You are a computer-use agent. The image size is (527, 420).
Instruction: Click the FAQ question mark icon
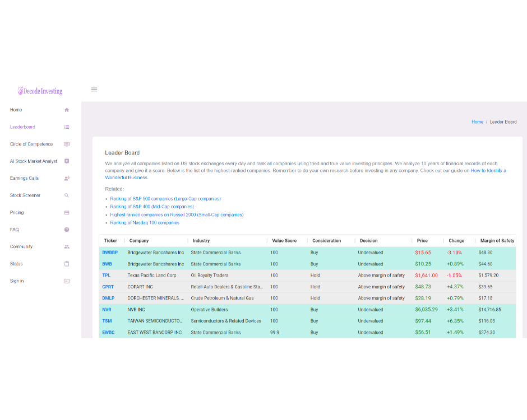67,230
